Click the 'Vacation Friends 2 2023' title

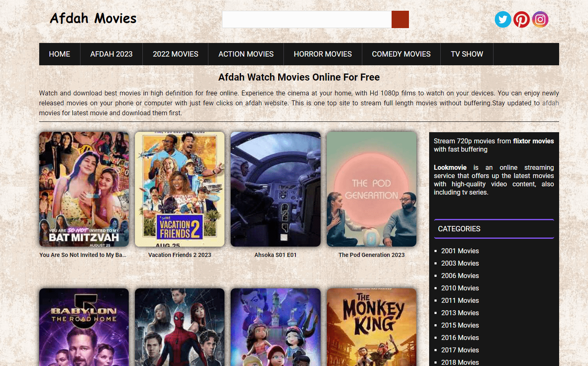[x=179, y=255]
